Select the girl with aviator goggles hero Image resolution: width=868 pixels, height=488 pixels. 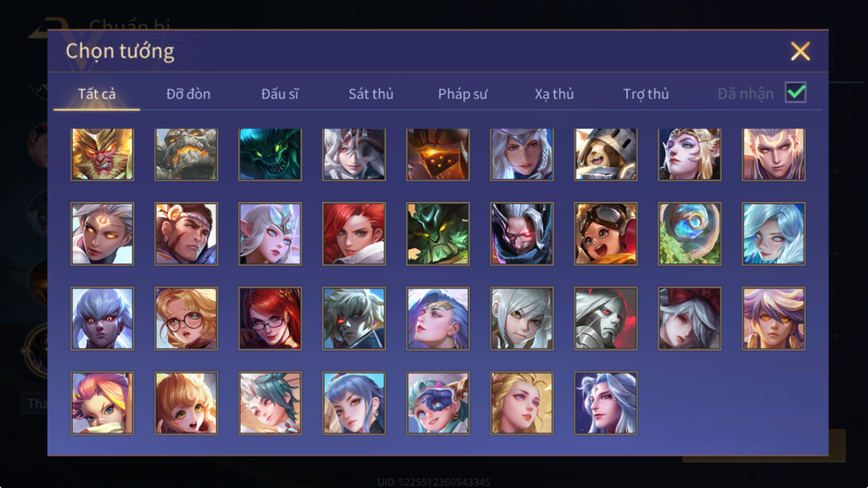coord(606,233)
